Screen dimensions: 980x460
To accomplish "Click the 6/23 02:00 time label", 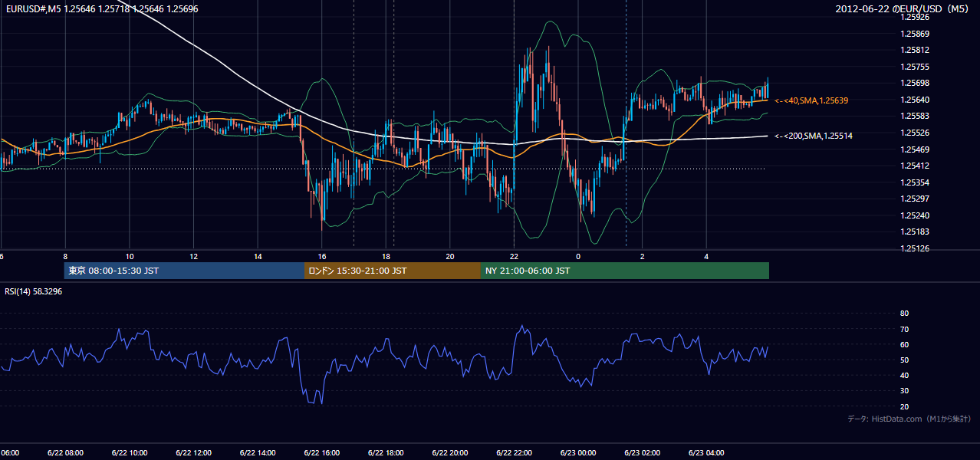I will point(642,452).
